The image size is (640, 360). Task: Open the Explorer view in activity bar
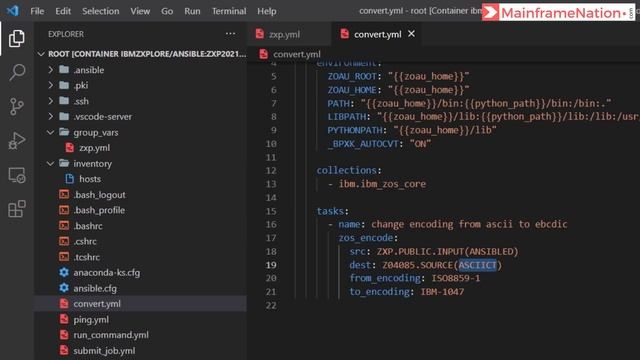click(x=16, y=38)
